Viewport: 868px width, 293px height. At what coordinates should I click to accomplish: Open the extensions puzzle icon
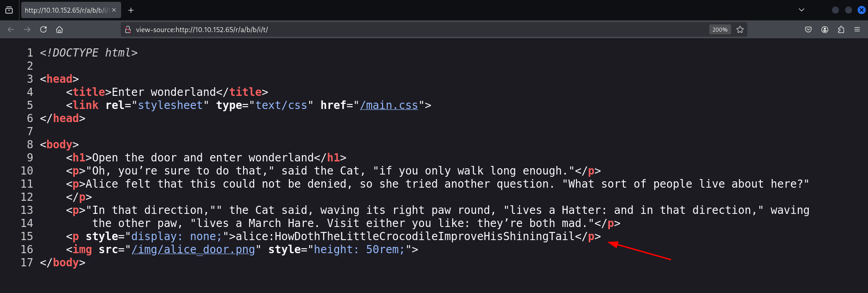click(841, 29)
